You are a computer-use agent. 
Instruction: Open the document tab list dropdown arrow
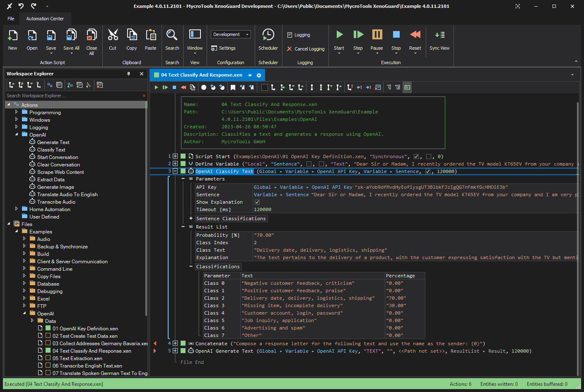(572, 75)
